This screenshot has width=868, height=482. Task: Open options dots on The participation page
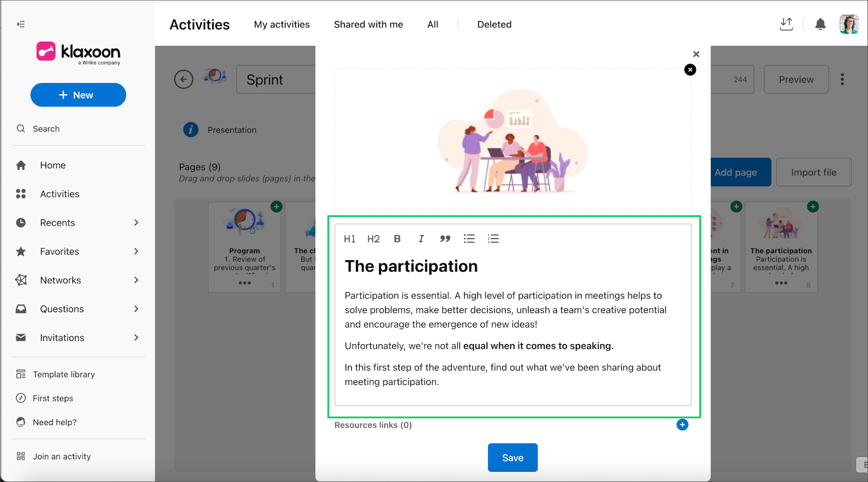(781, 283)
